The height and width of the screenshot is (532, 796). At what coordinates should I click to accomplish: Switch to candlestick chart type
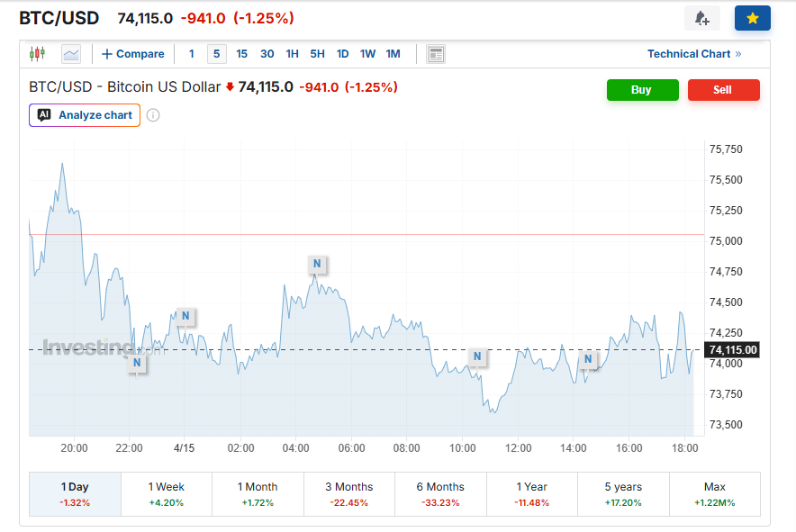coord(37,54)
